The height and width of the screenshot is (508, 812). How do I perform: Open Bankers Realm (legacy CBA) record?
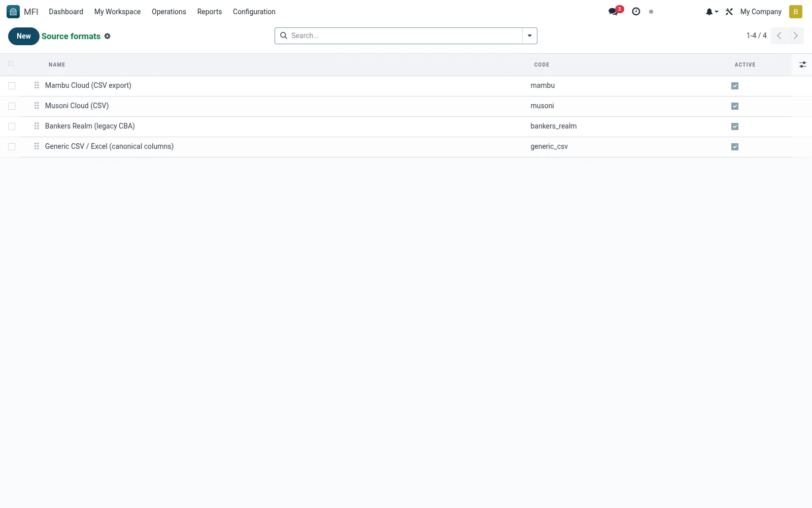(x=90, y=126)
